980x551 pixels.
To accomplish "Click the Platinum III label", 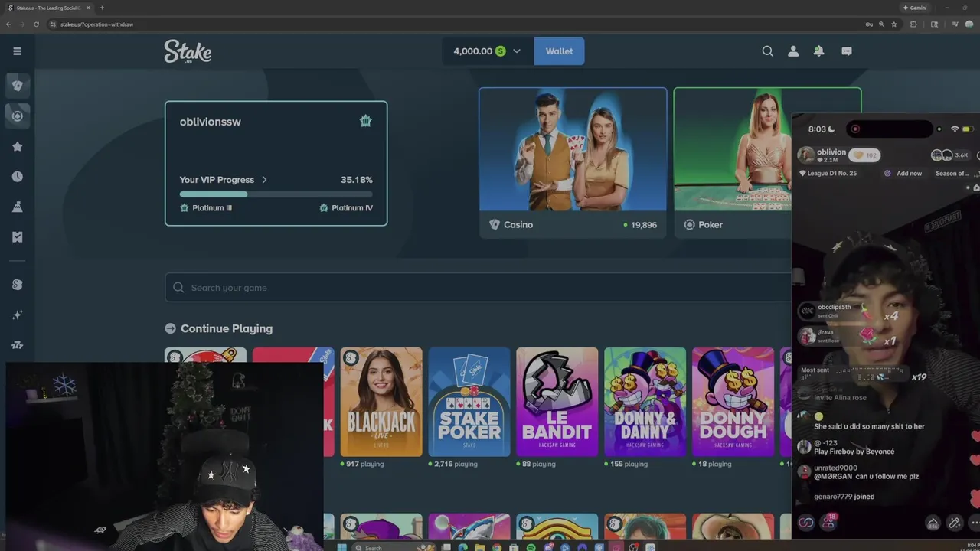I will point(212,208).
